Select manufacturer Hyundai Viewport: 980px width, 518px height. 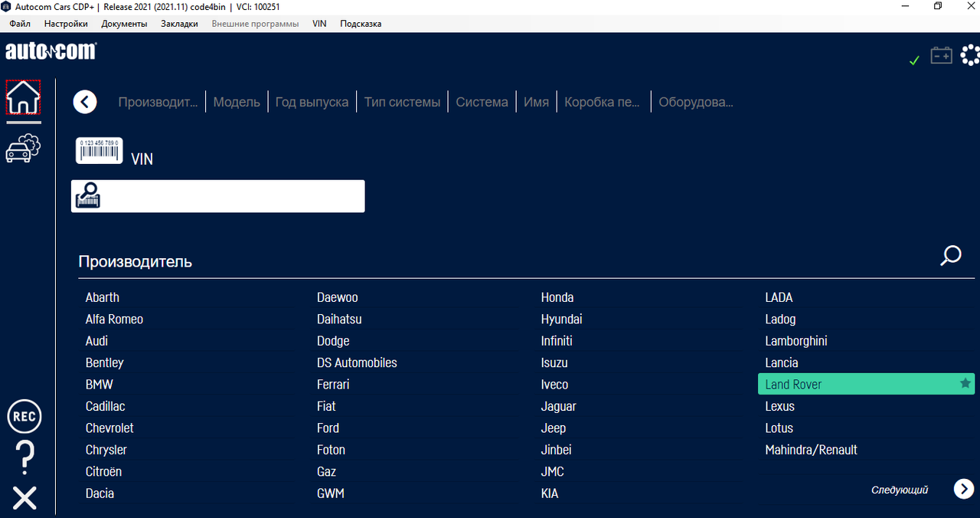[561, 319]
